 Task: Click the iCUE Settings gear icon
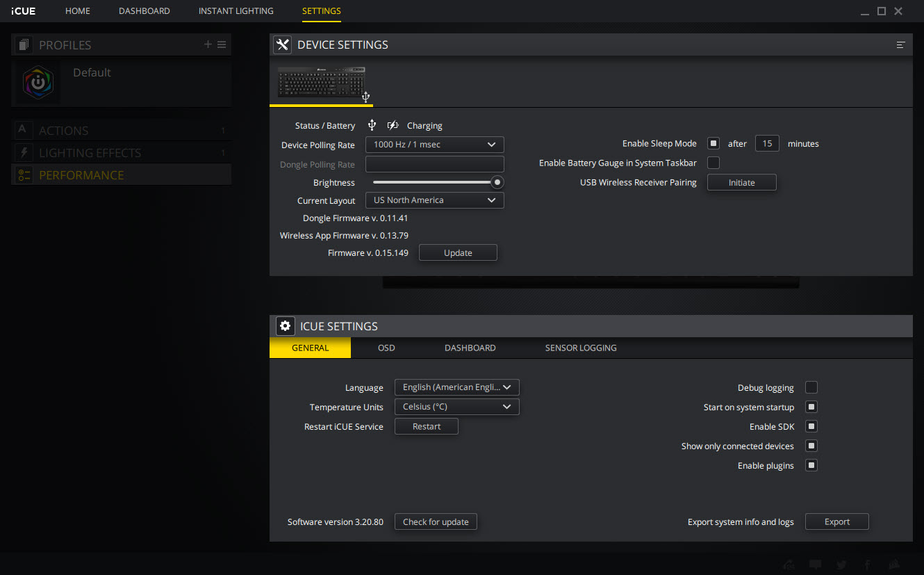285,326
